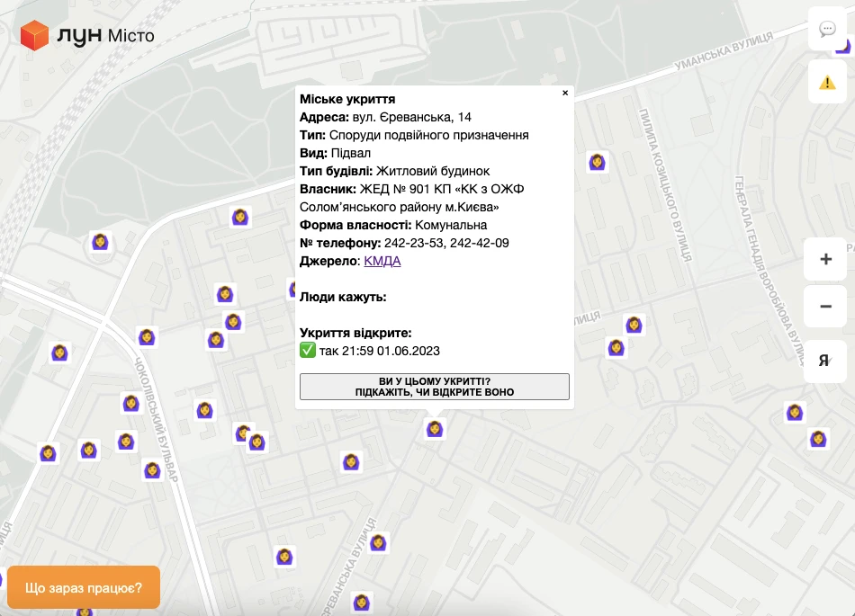This screenshot has height=616, width=855.
Task: Click the ЛУН Місто orange cube logo
Action: (35, 36)
